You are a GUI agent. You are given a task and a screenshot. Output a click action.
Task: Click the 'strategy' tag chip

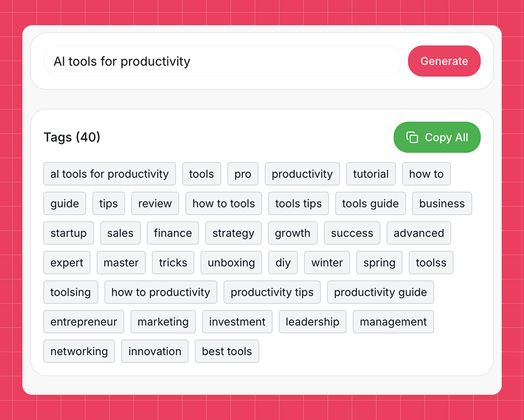pyautogui.click(x=233, y=233)
